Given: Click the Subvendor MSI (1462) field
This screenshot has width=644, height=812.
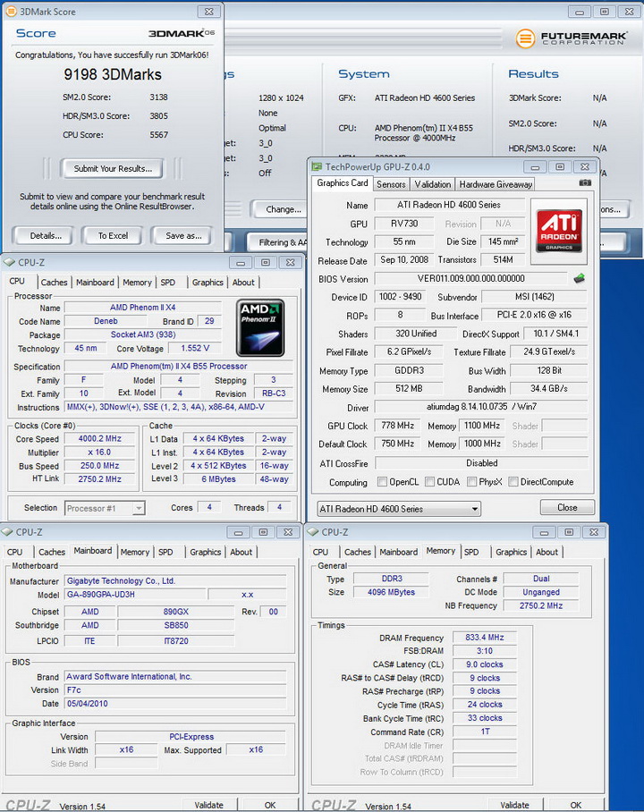Looking at the screenshot, I should 534,297.
